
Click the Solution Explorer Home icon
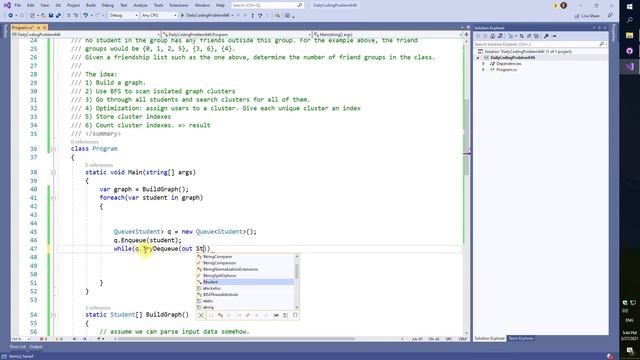(x=493, y=36)
